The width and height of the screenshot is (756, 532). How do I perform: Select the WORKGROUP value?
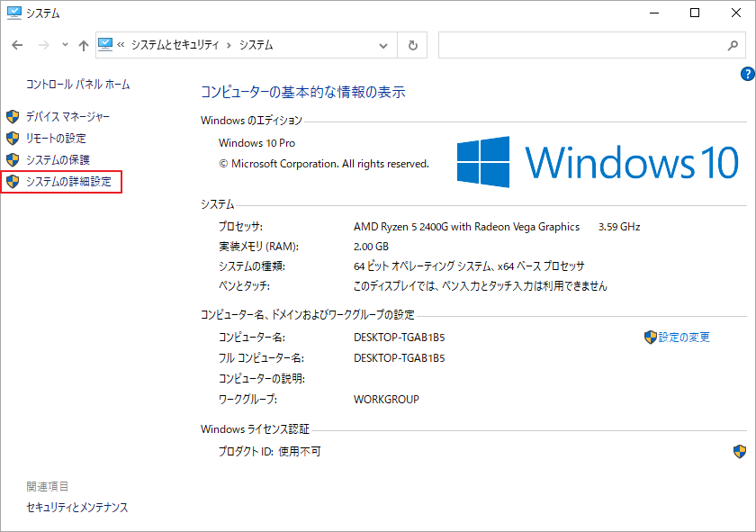click(x=386, y=400)
